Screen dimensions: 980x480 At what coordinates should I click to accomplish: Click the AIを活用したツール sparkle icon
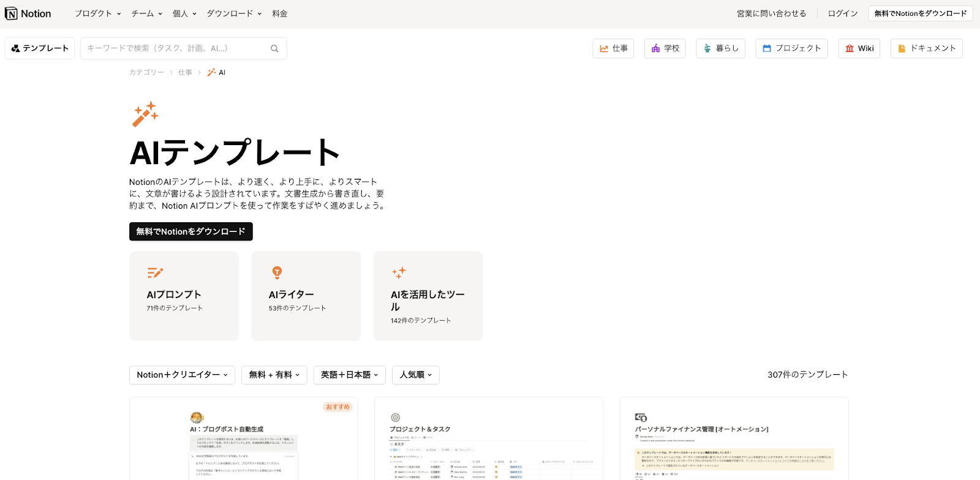pyautogui.click(x=399, y=272)
